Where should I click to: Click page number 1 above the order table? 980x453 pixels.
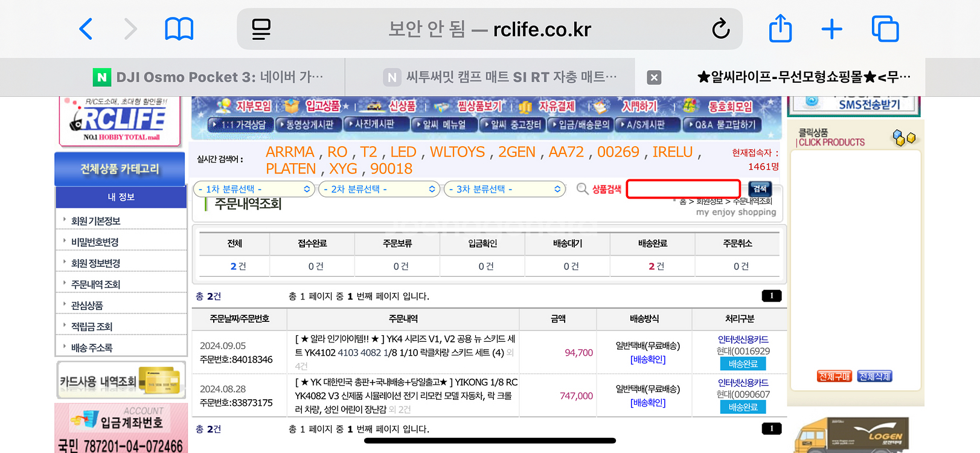click(x=772, y=296)
